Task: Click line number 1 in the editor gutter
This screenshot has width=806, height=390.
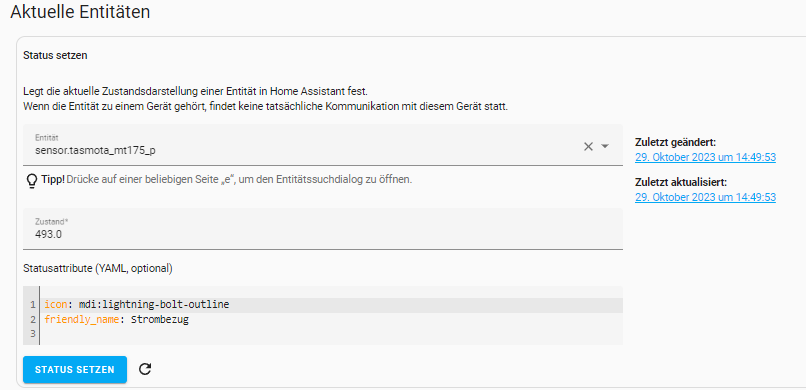Action: pyautogui.click(x=33, y=305)
